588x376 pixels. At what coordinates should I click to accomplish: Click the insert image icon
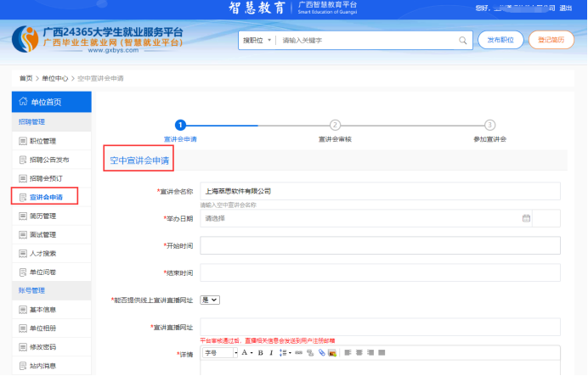(x=332, y=353)
